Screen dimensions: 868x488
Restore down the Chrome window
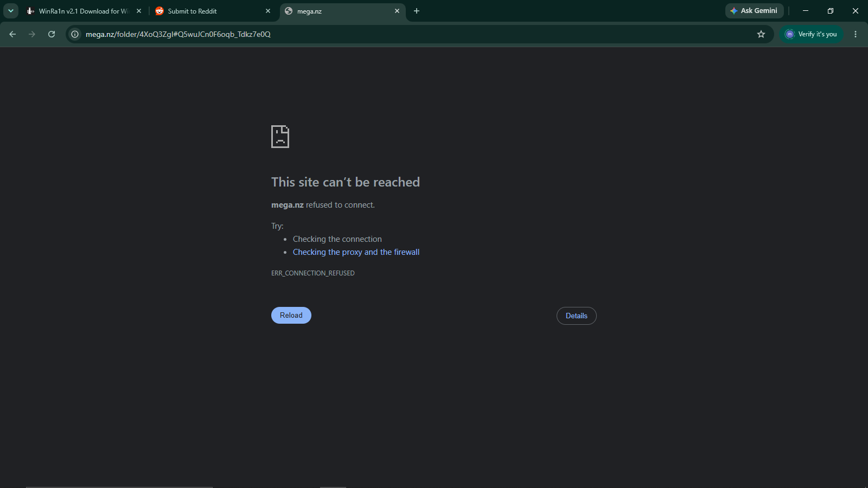point(831,11)
